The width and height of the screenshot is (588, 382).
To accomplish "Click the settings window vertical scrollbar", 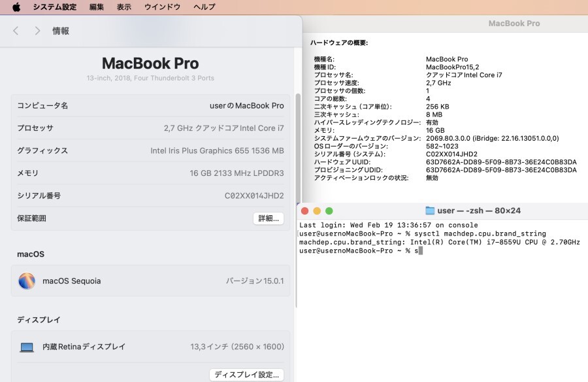I will click(298, 148).
